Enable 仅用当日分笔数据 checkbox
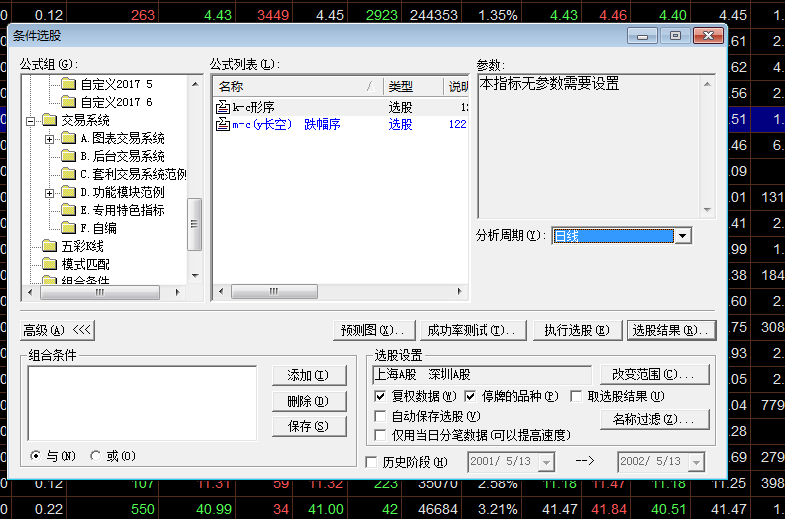Viewport: 785px width, 519px height. (380, 435)
